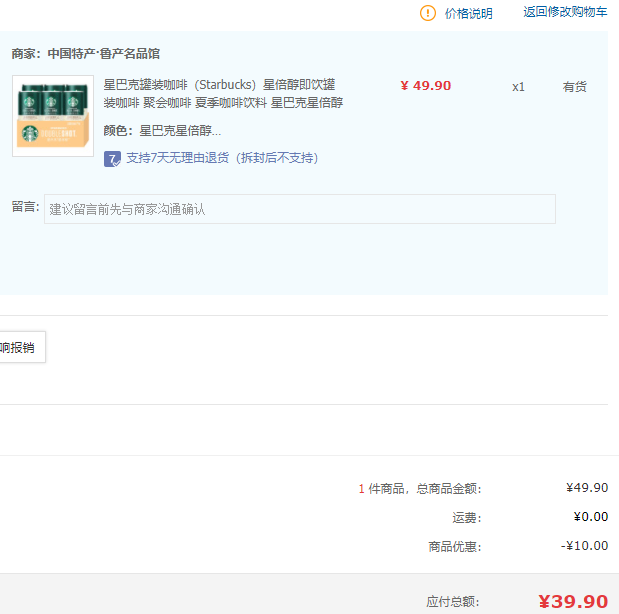The height and width of the screenshot is (614, 619).
Task: Click the 运费 value ¥0.00
Action: coord(590,516)
